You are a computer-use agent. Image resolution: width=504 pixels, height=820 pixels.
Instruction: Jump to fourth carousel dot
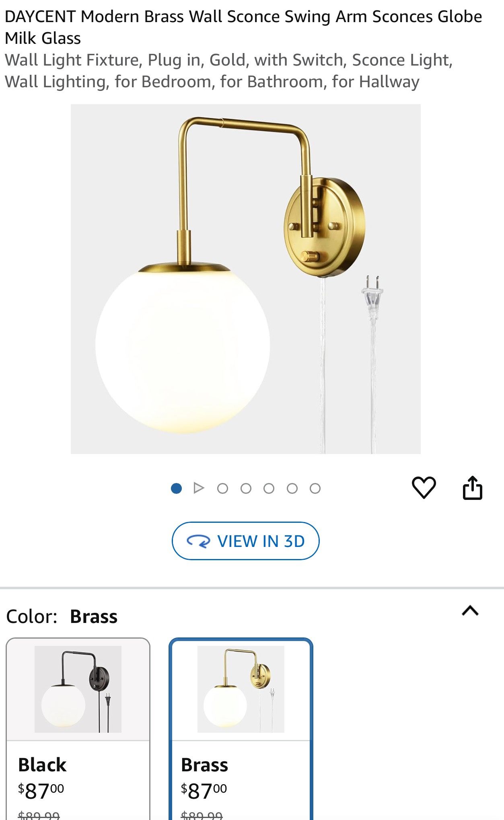click(x=246, y=488)
